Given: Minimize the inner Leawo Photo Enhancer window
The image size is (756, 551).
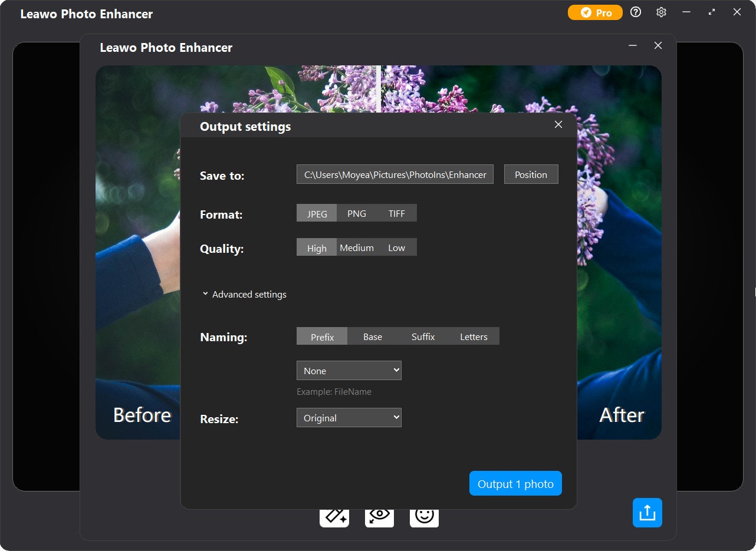Looking at the screenshot, I should (633, 45).
